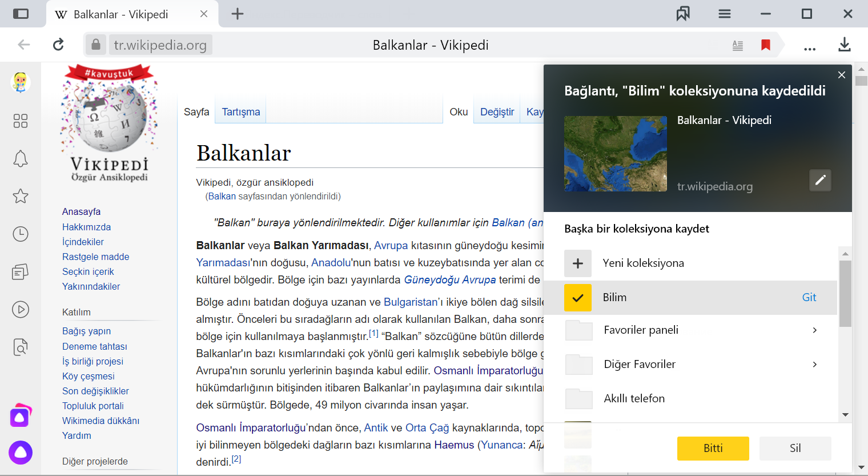868x476 pixels.
Task: Open favorites star in sidebar
Action: tap(21, 196)
